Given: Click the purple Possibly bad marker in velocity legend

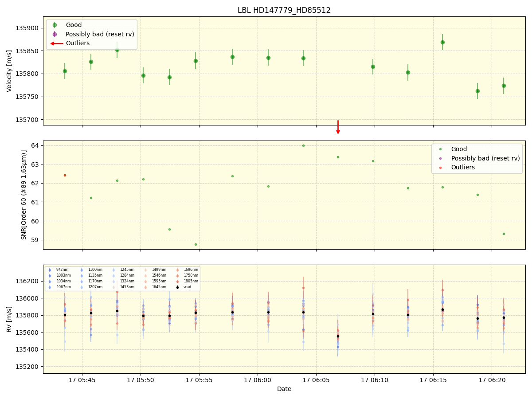Looking at the screenshot, I should pos(55,34).
